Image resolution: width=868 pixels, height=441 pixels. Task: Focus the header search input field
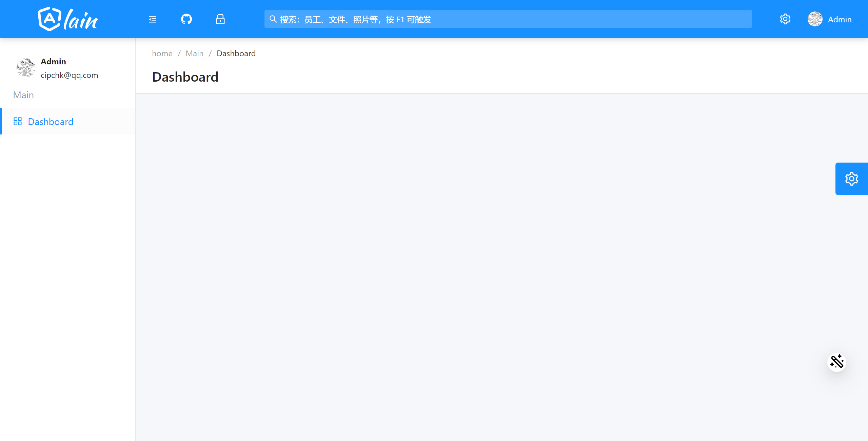(509, 19)
